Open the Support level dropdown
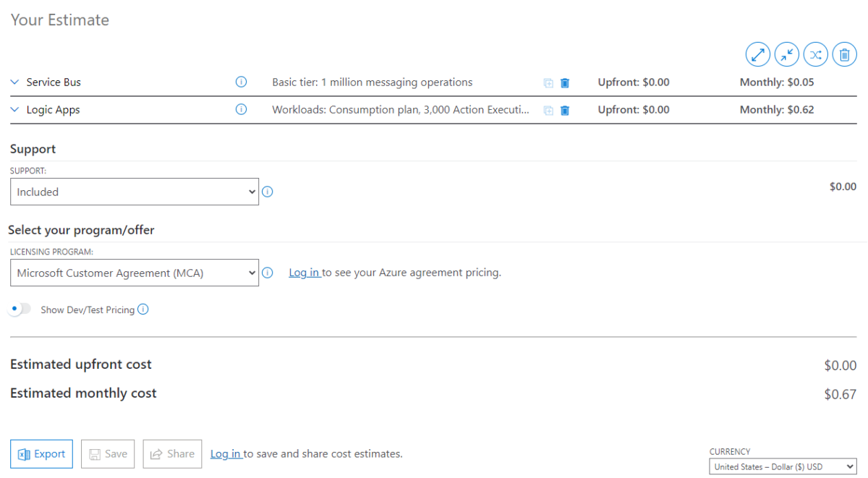Image resolution: width=868 pixels, height=478 pixels. 135,192
